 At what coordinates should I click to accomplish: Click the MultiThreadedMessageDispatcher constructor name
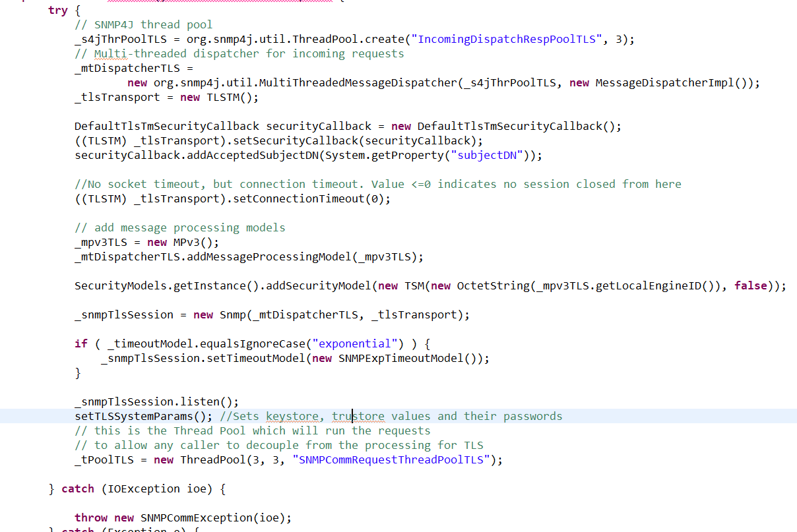click(358, 82)
